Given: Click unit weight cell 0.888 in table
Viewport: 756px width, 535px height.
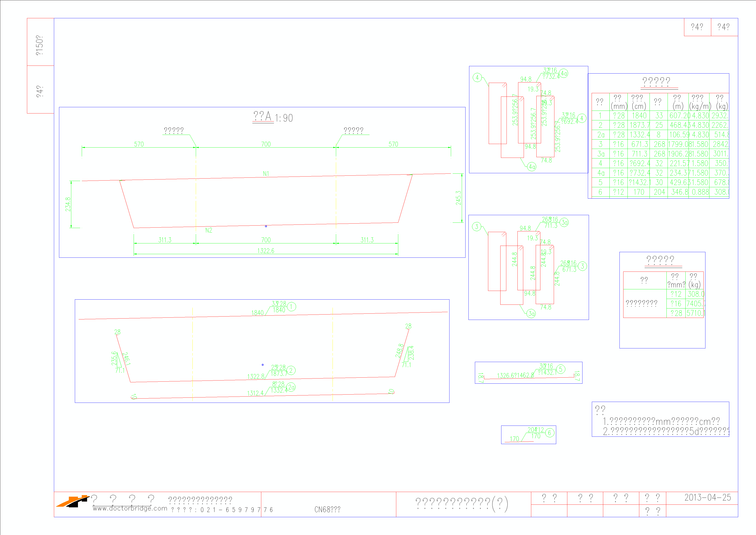Looking at the screenshot, I should click(700, 192).
